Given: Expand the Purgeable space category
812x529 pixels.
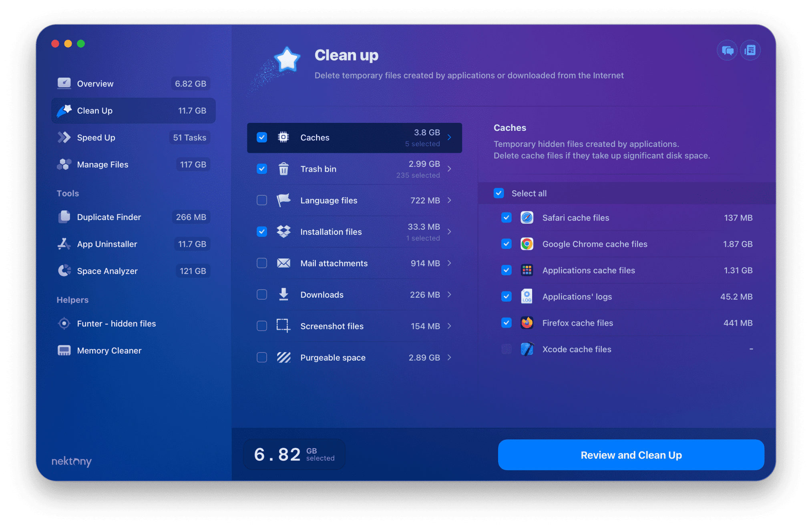Looking at the screenshot, I should point(452,357).
